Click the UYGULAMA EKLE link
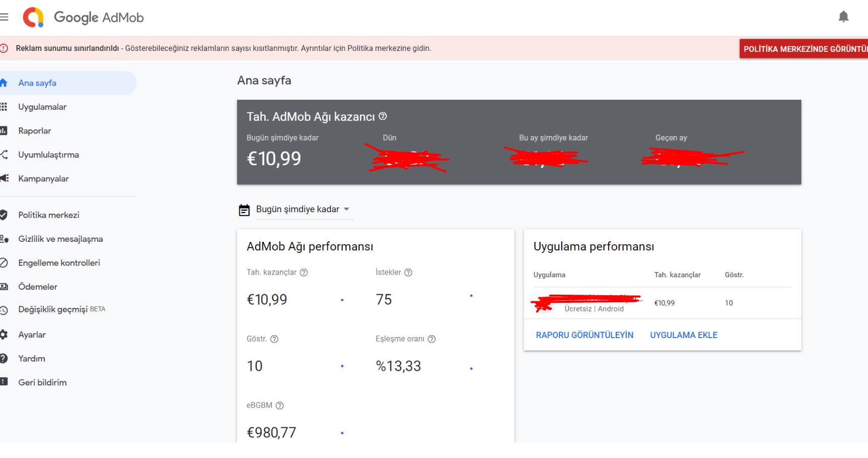This screenshot has height=458, width=868. pos(684,335)
